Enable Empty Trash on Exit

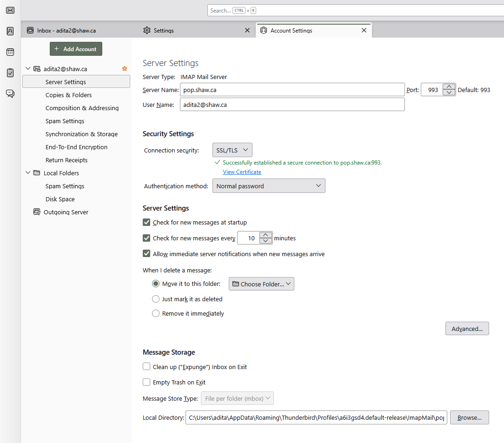(x=146, y=382)
